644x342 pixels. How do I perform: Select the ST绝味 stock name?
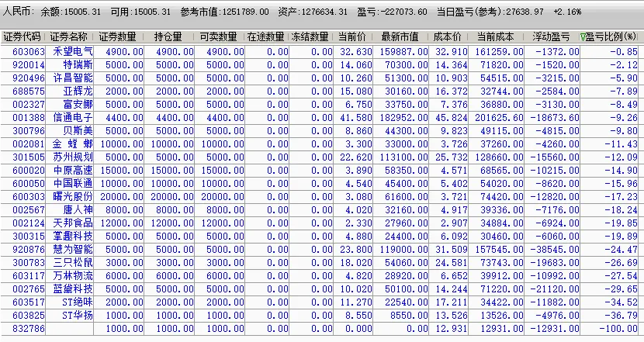(78, 302)
